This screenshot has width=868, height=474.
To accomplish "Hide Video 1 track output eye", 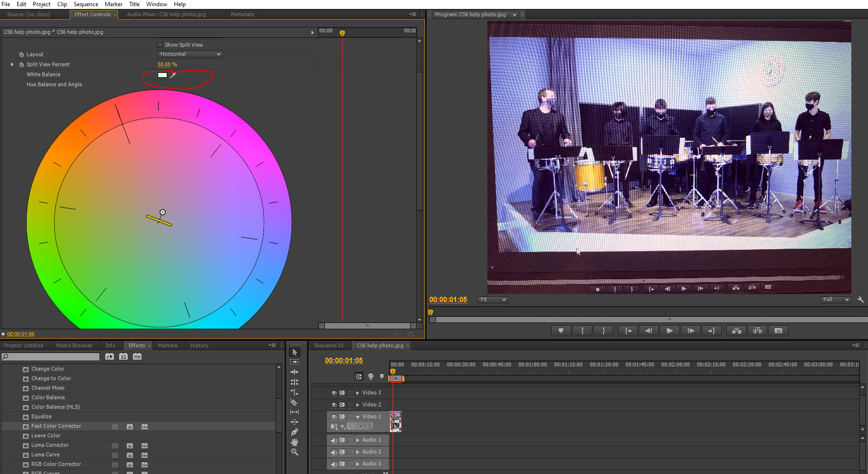I will click(334, 417).
